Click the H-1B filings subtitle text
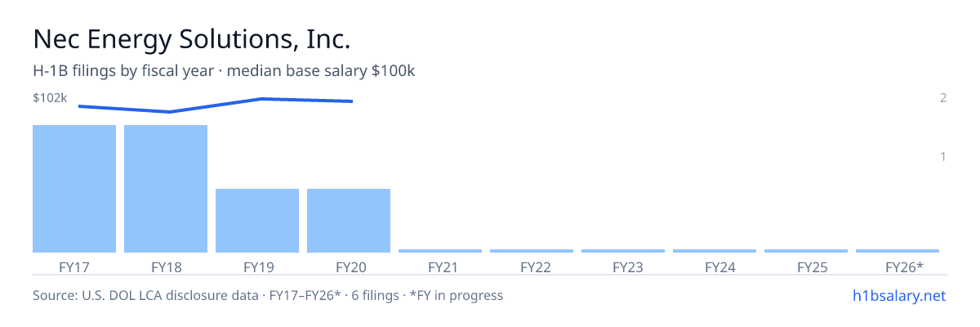980x327 pixels. click(224, 71)
